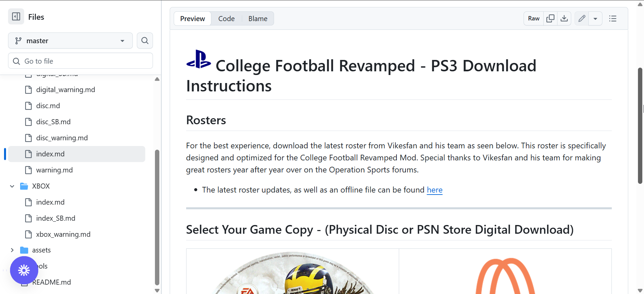The image size is (644, 294).
Task: Open the document outline list icon
Action: [613, 18]
